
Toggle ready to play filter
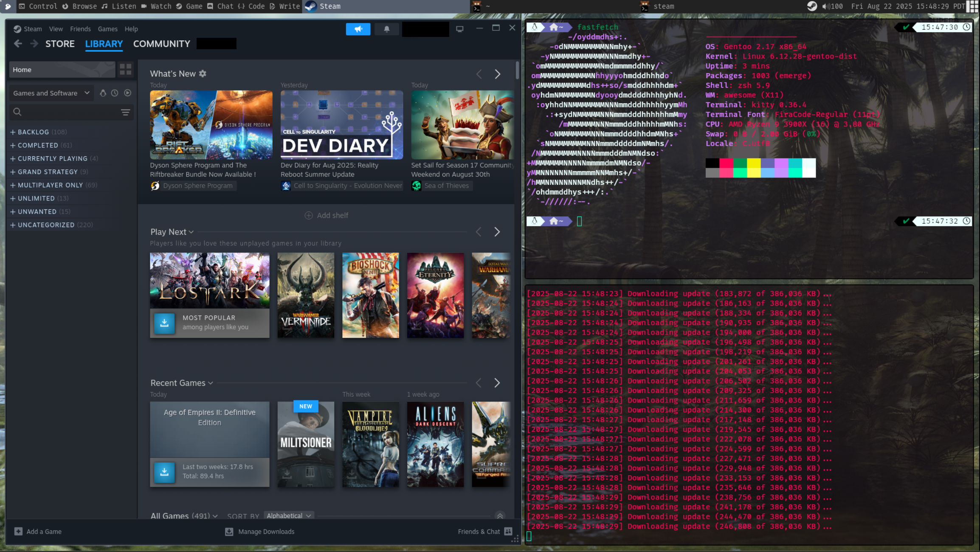[127, 93]
